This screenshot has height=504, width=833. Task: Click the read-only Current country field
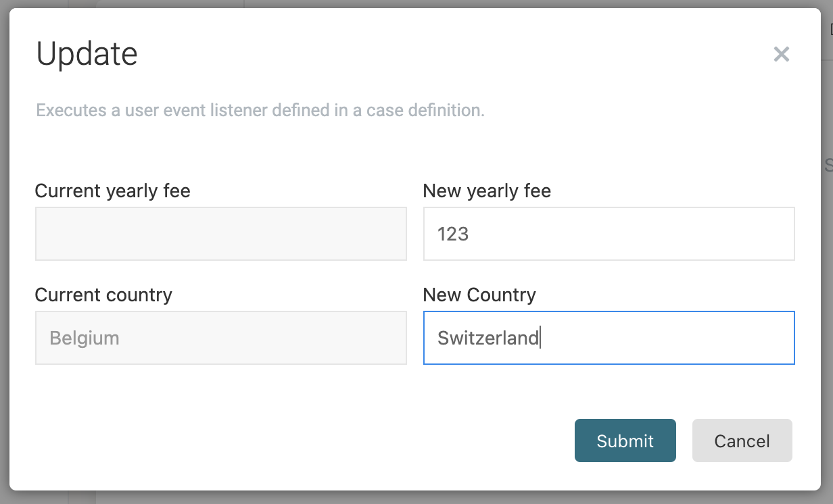pos(220,338)
